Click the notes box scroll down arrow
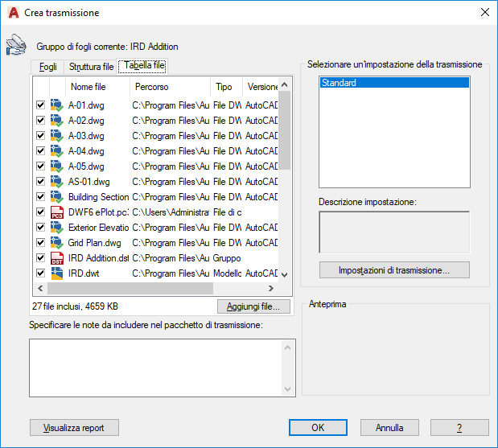498x448 pixels. (288, 389)
